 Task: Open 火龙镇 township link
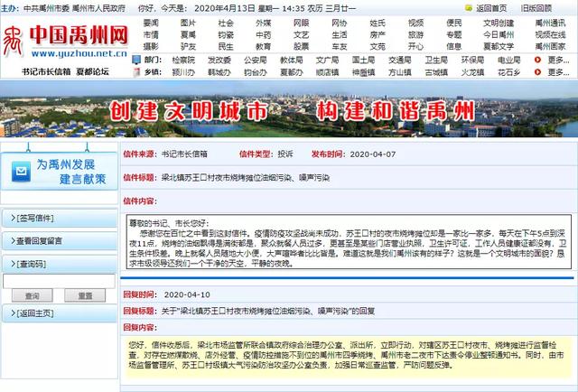(x=472, y=72)
